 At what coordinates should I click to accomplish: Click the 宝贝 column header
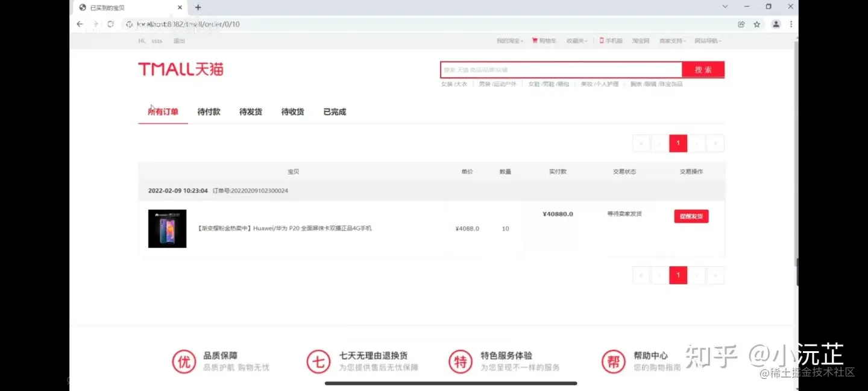pyautogui.click(x=293, y=172)
